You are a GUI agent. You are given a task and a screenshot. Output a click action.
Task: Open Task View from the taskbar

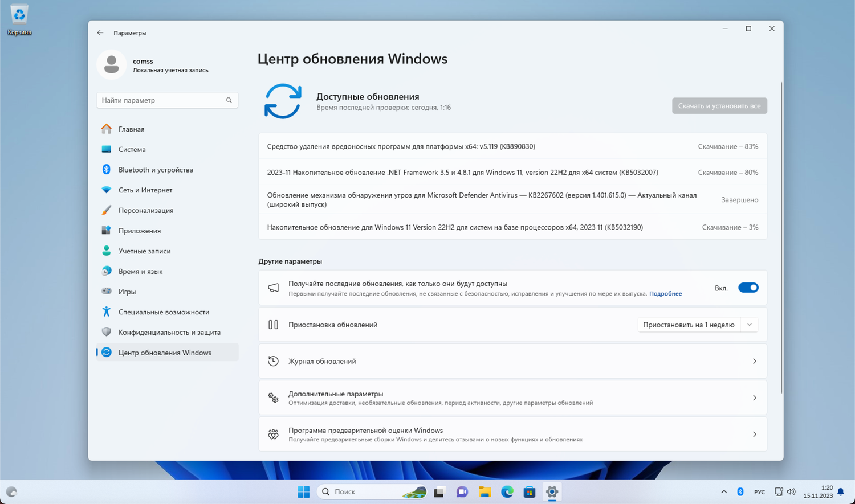pos(439,492)
